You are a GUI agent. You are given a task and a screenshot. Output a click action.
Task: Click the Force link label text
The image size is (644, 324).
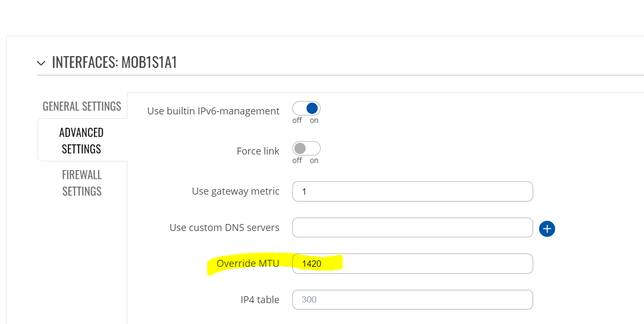(x=258, y=151)
